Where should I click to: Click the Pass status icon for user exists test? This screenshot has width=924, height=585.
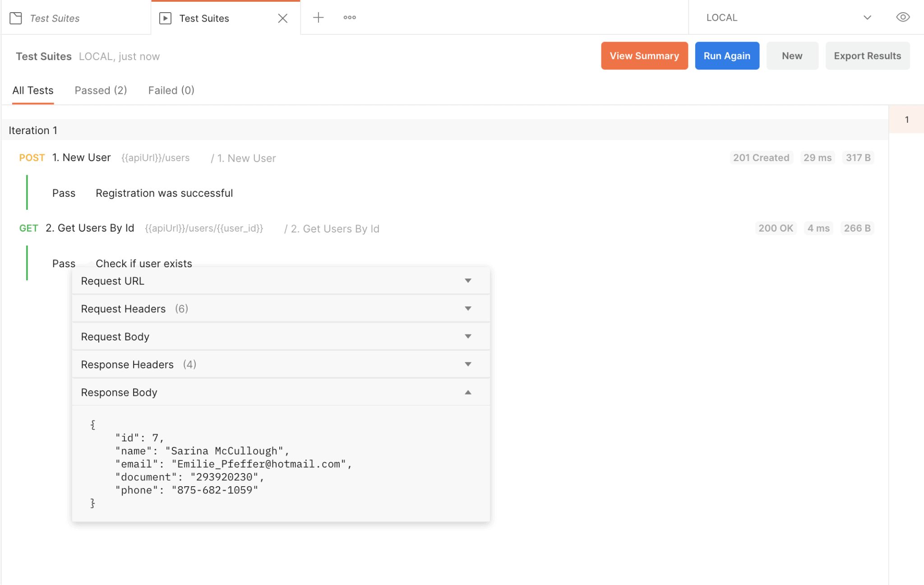pyautogui.click(x=64, y=264)
